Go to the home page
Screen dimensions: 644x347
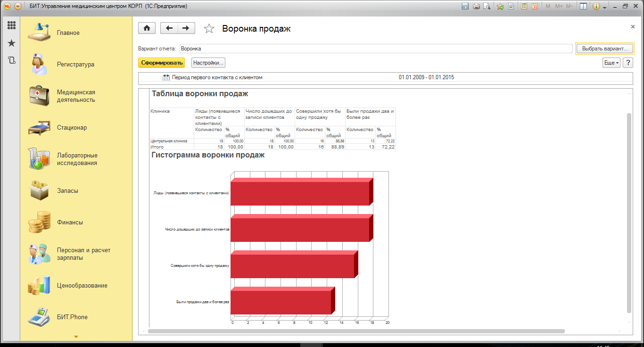pyautogui.click(x=147, y=28)
